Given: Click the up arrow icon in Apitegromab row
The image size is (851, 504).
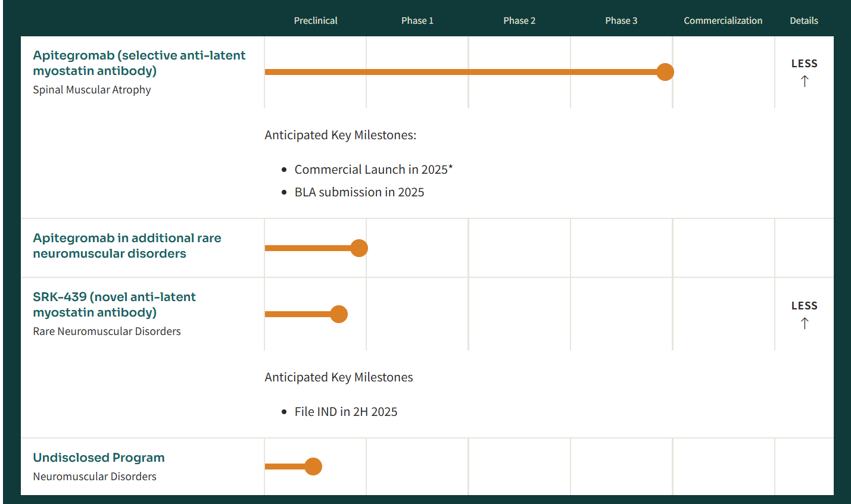Looking at the screenshot, I should coord(805,82).
